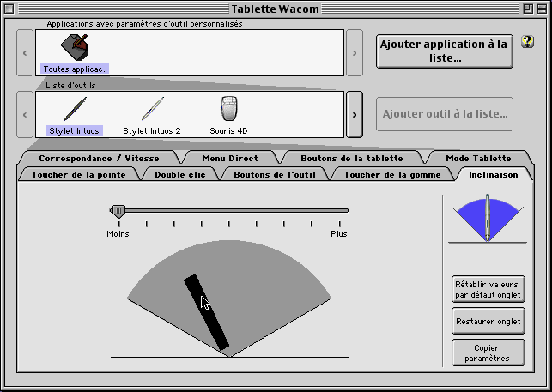Click the Plus label under slider

point(338,234)
